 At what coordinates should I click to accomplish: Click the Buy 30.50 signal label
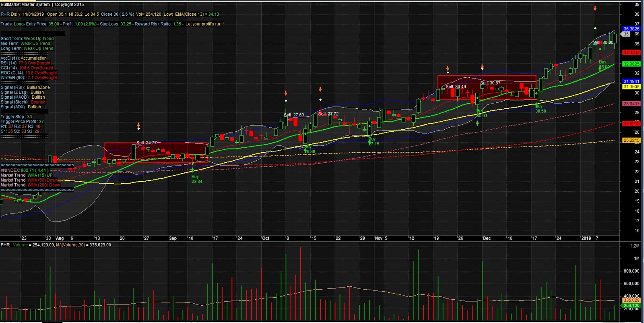(x=540, y=109)
